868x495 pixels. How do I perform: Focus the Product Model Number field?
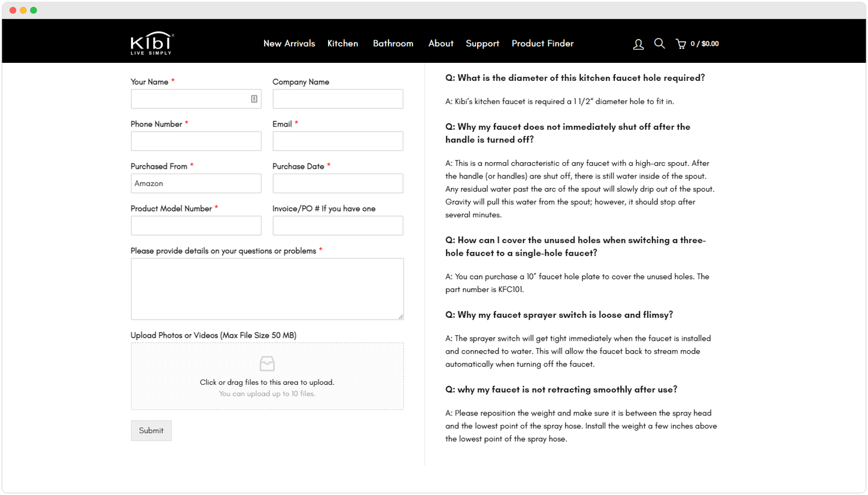click(196, 226)
